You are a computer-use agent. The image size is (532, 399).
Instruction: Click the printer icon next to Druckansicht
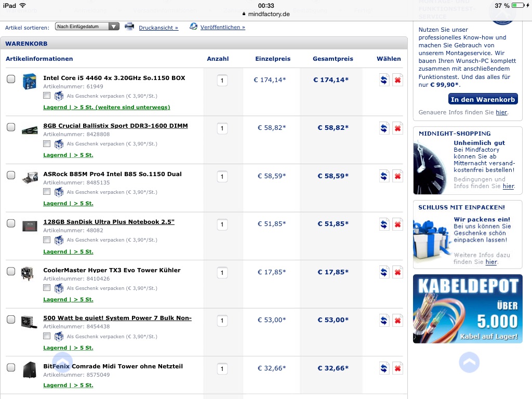tap(129, 26)
